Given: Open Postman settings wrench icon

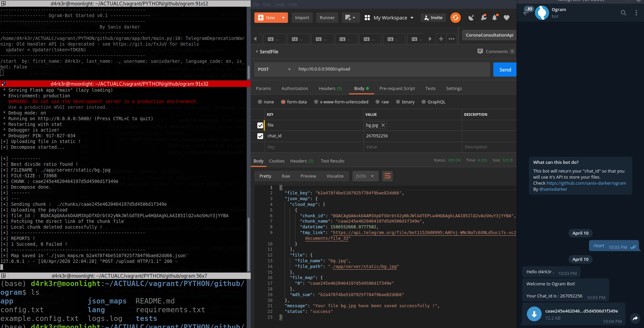Looking at the screenshot, I should point(484,17).
